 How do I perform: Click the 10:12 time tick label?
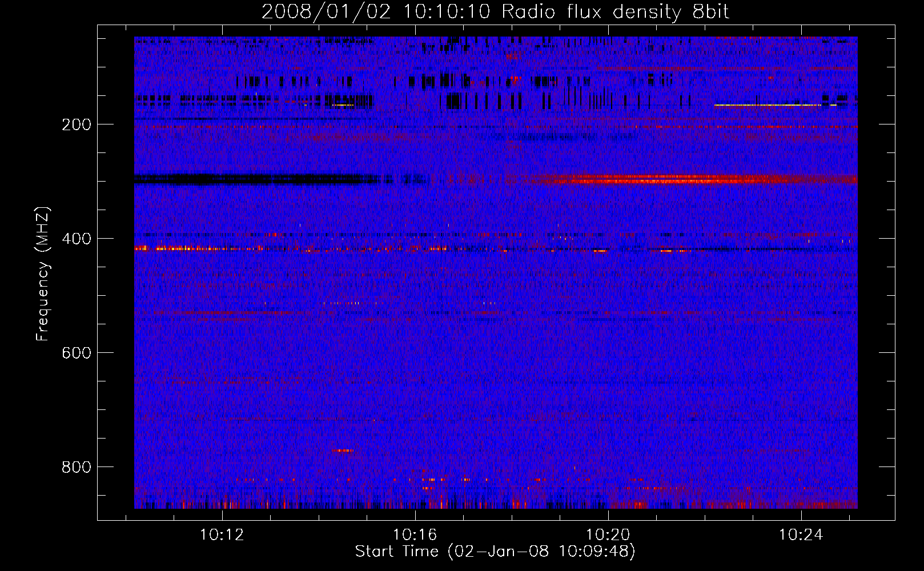tap(222, 535)
